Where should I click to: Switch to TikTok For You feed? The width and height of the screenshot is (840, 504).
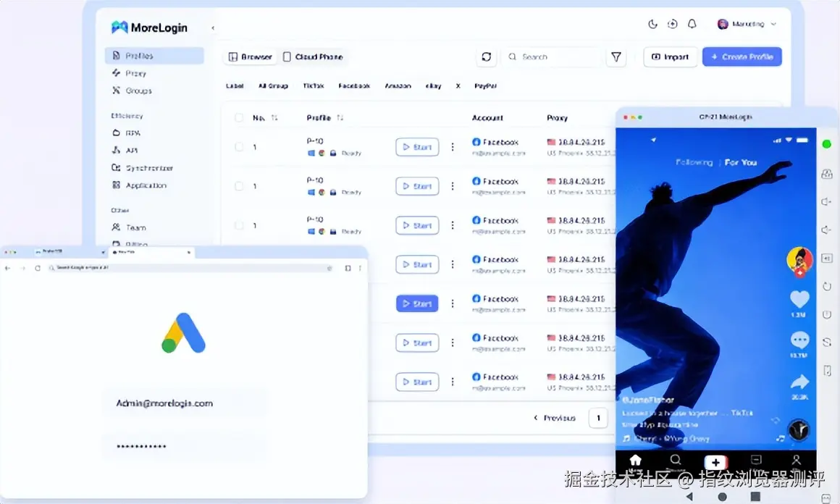click(x=741, y=162)
